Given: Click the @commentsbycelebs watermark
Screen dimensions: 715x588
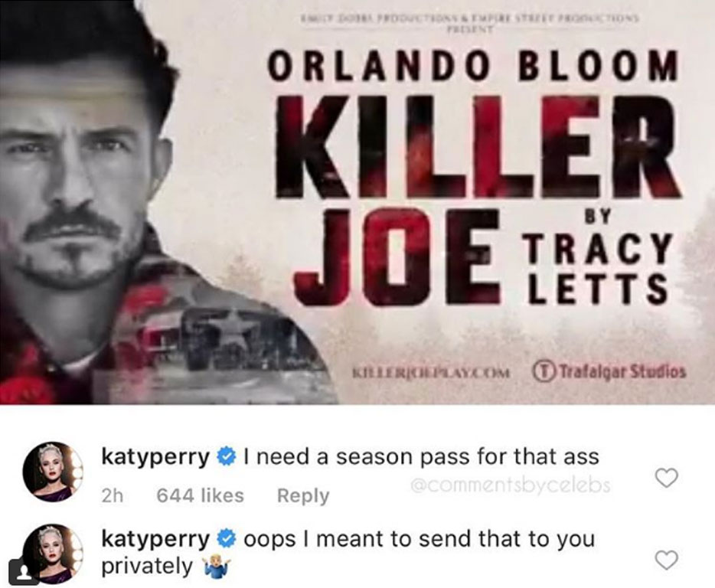Looking at the screenshot, I should [510, 485].
